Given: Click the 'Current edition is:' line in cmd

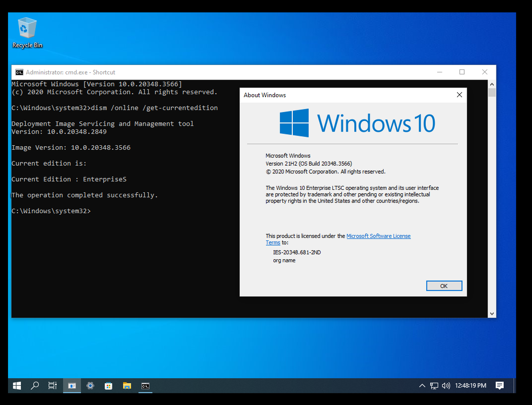Looking at the screenshot, I should click(x=49, y=164).
